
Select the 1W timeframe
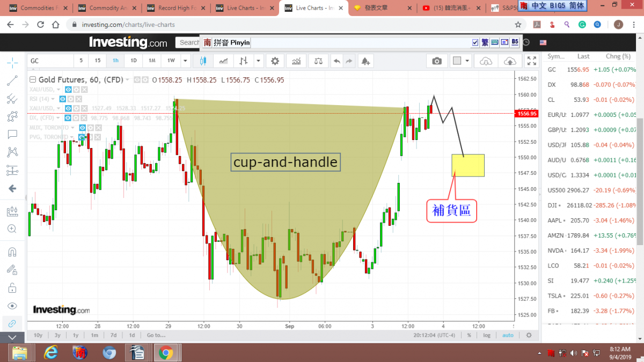pos(171,61)
